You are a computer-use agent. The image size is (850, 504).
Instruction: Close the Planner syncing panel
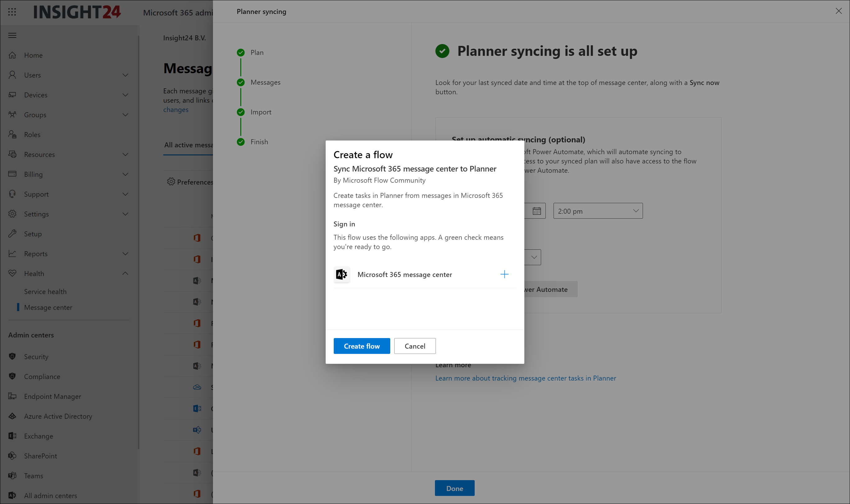coord(839,11)
